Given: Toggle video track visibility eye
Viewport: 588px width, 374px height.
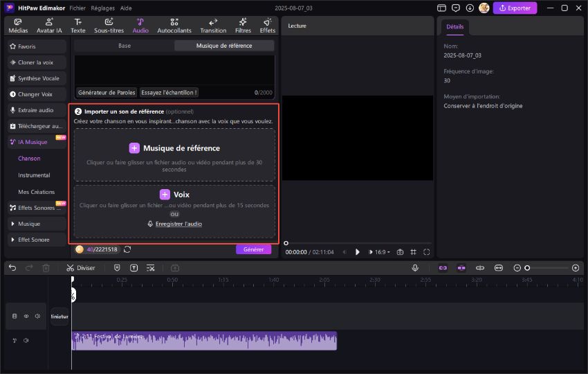Looking at the screenshot, I should coord(26,317).
